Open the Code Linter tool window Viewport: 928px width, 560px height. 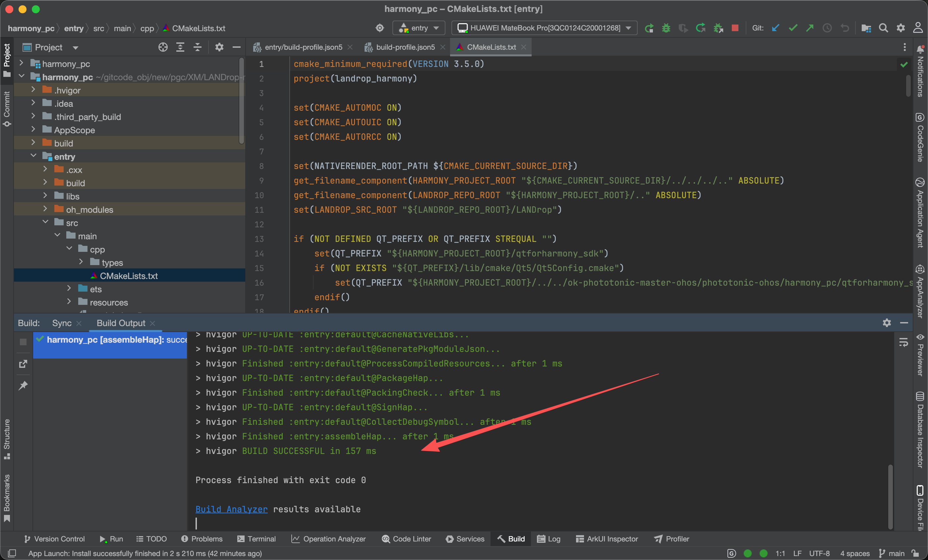tap(406, 539)
